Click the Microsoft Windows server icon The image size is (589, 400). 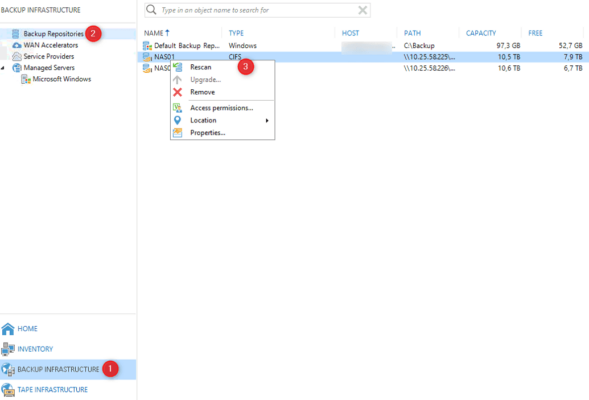point(26,79)
